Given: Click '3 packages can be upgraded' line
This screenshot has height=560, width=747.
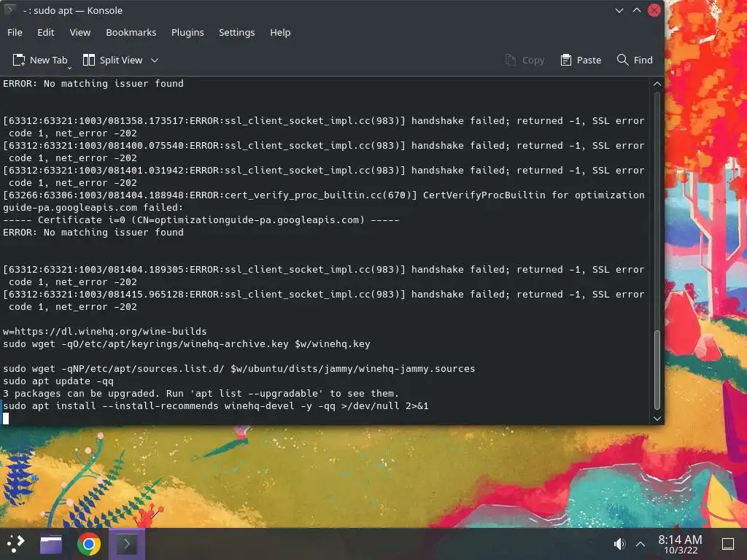Looking at the screenshot, I should [x=201, y=393].
